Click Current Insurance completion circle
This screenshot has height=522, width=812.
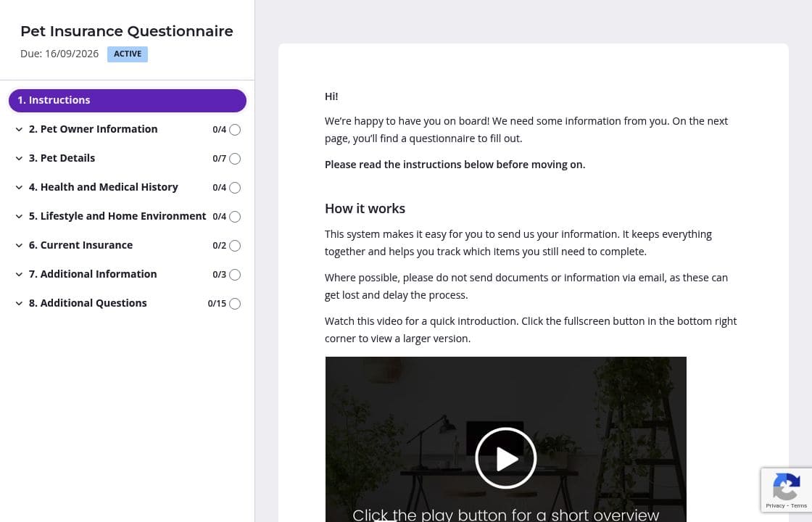tap(235, 246)
